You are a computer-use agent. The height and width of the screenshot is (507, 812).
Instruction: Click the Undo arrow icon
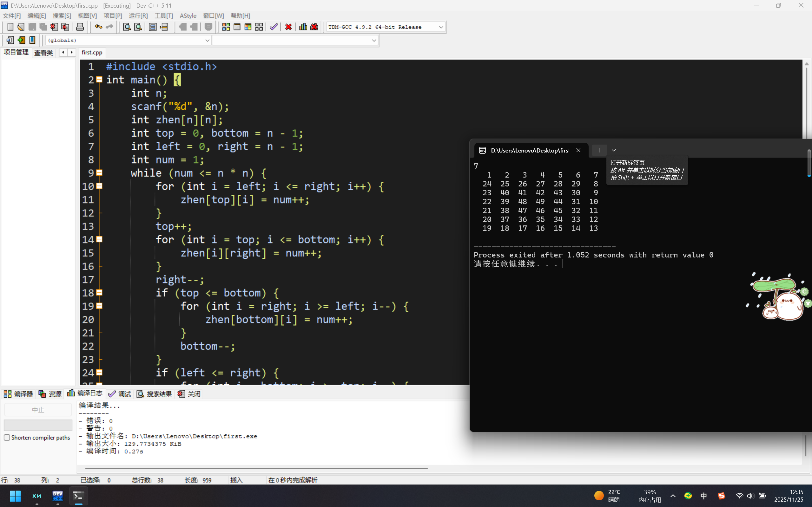(x=98, y=27)
